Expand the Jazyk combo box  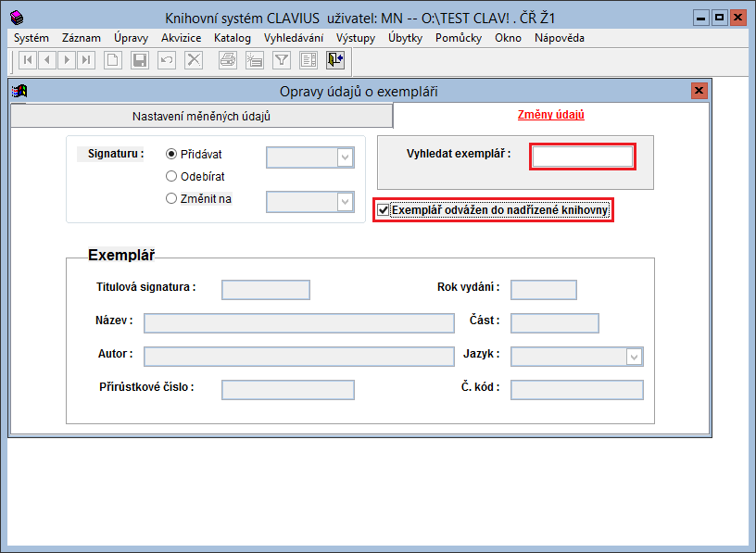coord(634,357)
